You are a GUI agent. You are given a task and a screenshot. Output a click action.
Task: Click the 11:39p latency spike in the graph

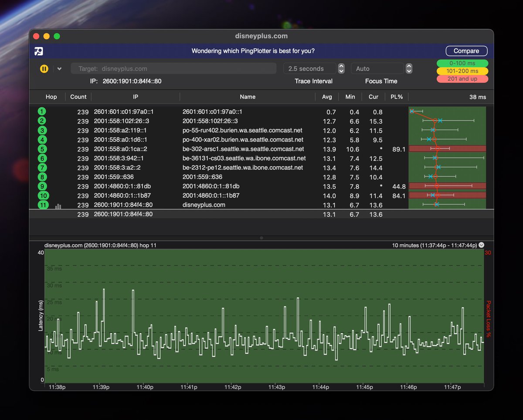[103, 305]
